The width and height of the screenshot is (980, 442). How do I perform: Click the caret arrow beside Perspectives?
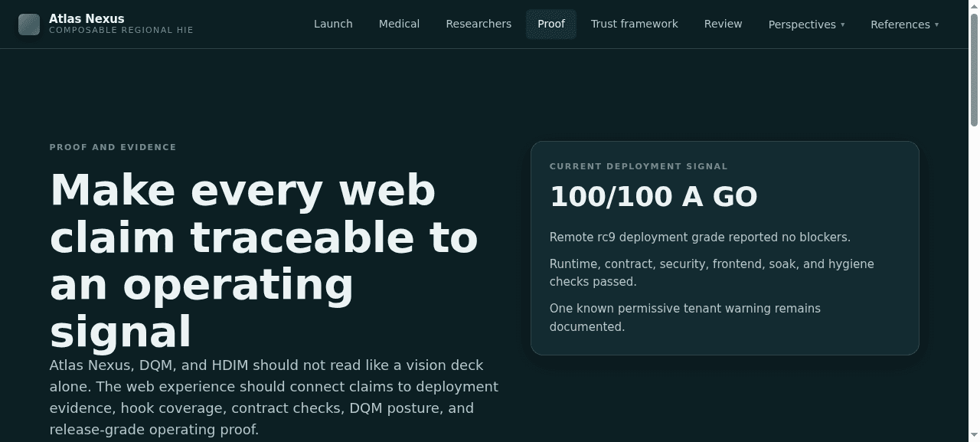pyautogui.click(x=843, y=25)
